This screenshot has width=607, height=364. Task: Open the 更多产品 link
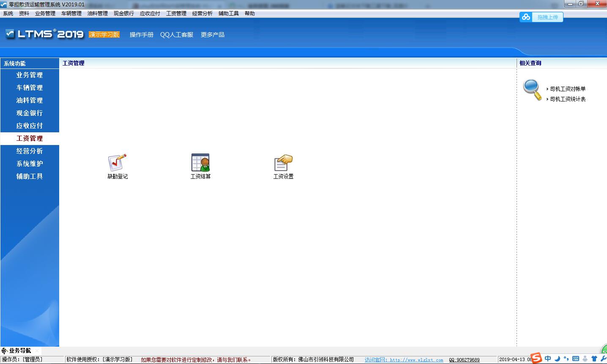tap(213, 35)
